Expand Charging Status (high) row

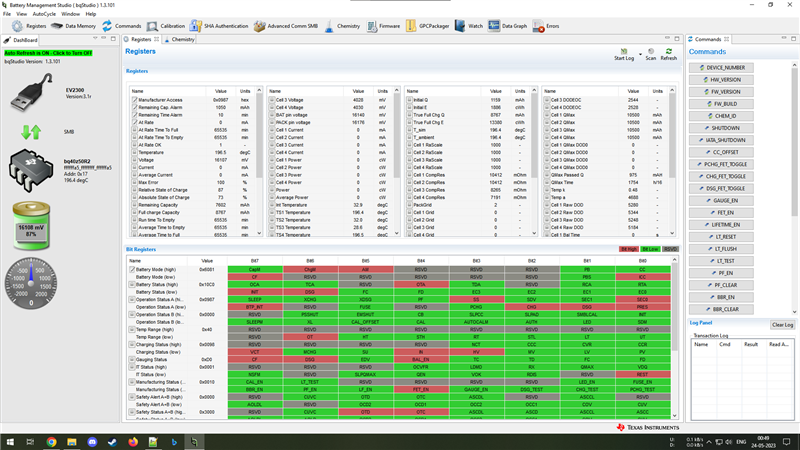[132, 344]
